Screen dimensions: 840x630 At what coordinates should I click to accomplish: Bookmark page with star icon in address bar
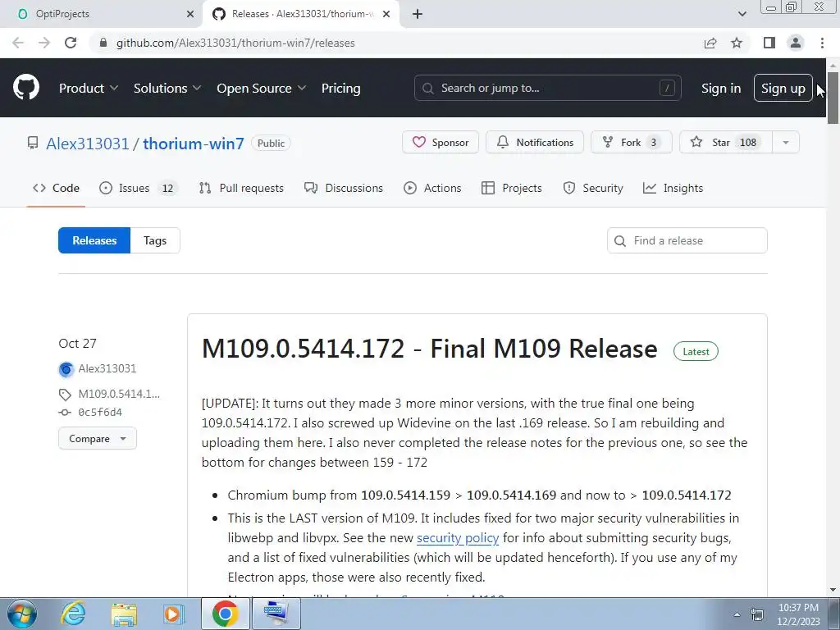(x=737, y=43)
